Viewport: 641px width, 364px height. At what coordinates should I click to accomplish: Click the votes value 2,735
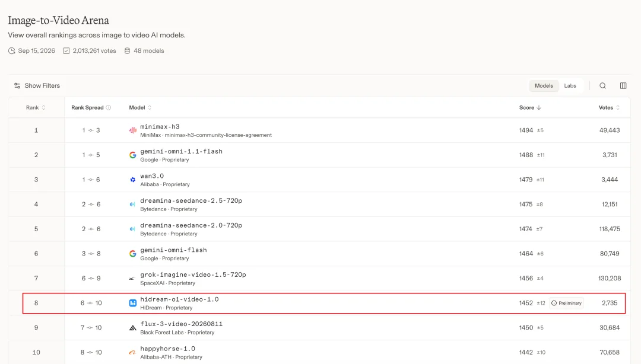(609, 303)
